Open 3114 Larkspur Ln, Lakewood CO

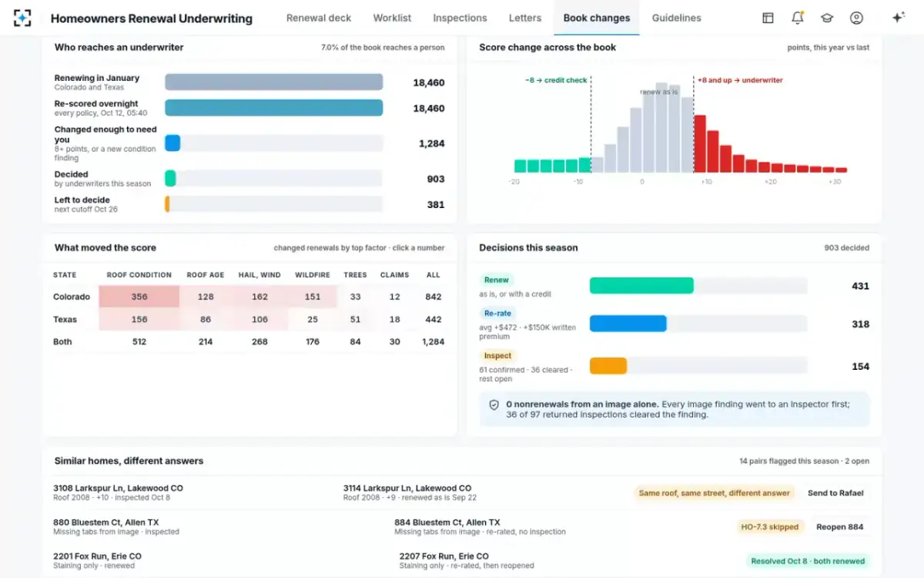click(x=407, y=488)
